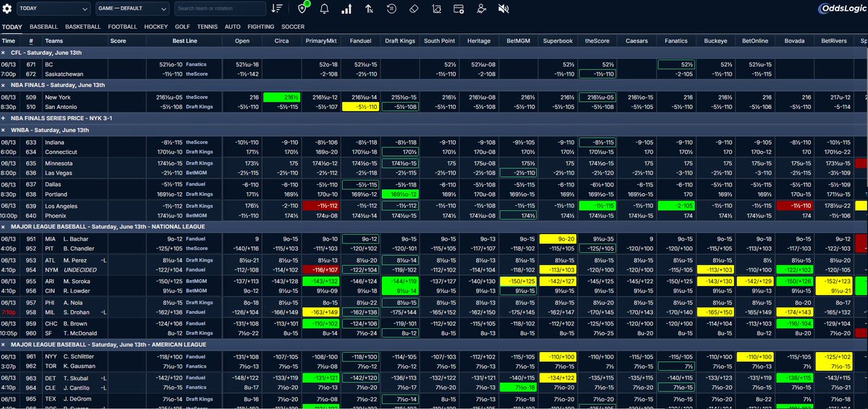
Task: Open the notifications bell icon
Action: [x=324, y=9]
